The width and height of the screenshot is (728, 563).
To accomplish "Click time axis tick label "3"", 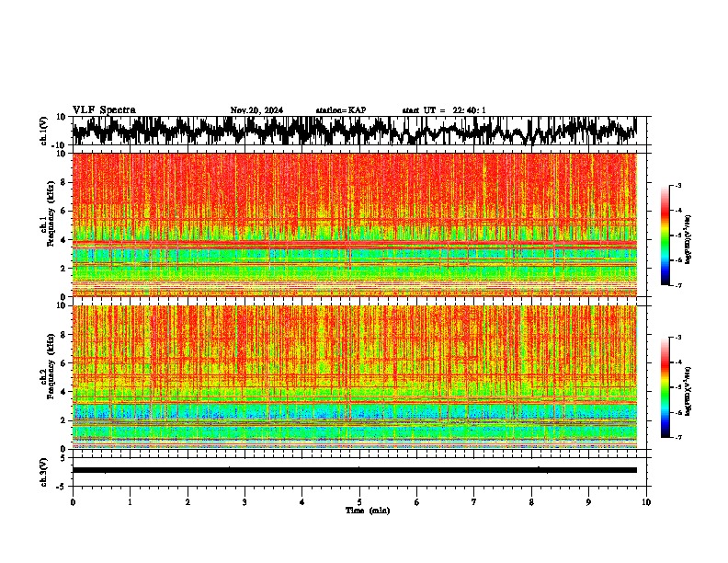I will 245,502.
